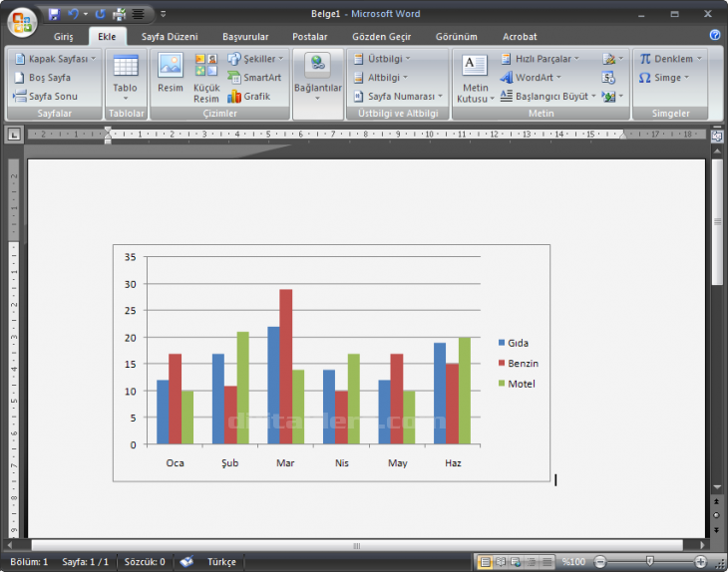Click the Sözcük: 0 word count

pos(145,562)
